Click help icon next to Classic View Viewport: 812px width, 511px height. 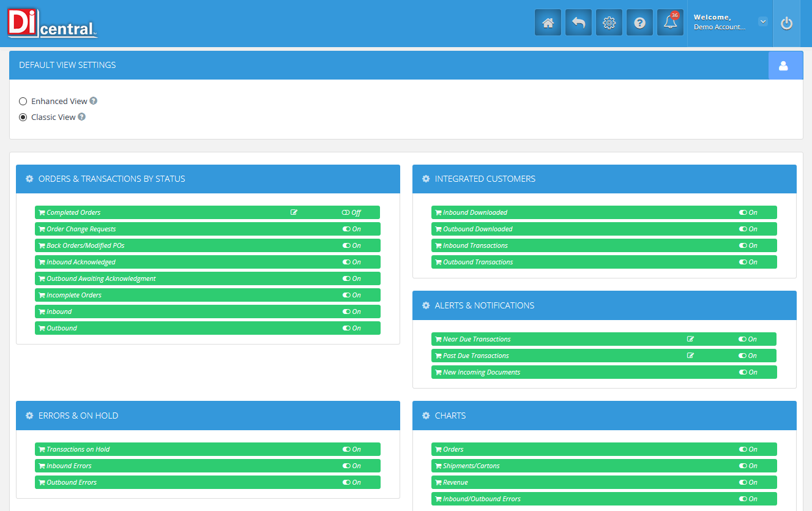(x=81, y=117)
